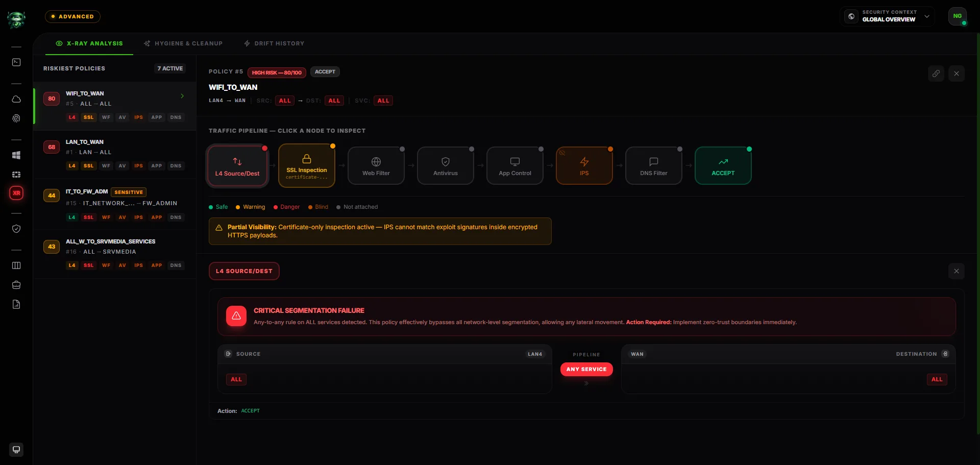Click the 43 risk score badge
This screenshot has height=465, width=980.
52,247
